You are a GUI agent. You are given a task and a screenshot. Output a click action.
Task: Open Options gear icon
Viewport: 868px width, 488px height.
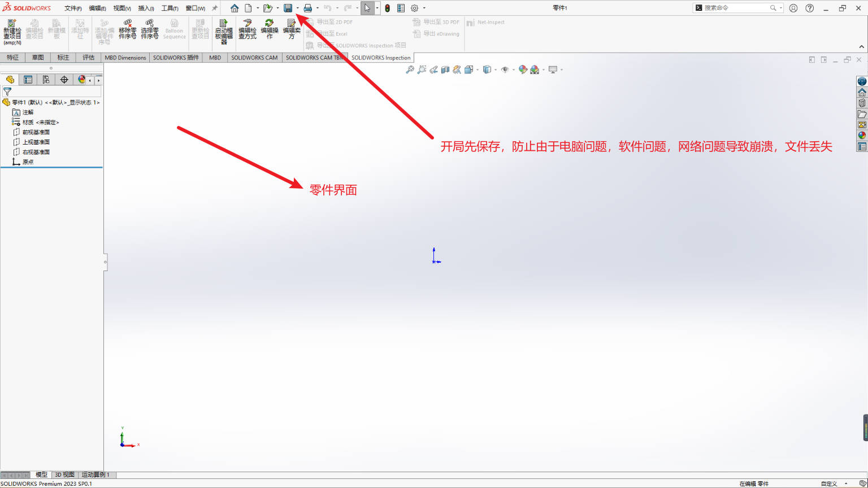pos(415,8)
